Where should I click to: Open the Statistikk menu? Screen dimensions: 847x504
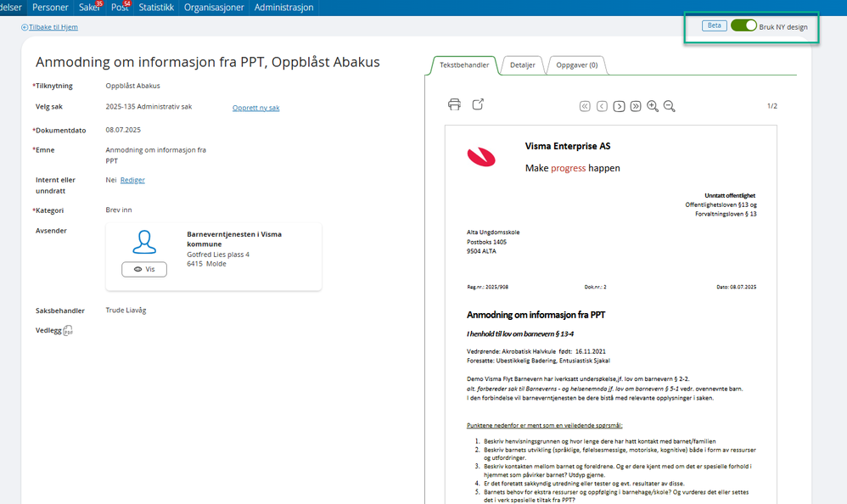coord(156,8)
